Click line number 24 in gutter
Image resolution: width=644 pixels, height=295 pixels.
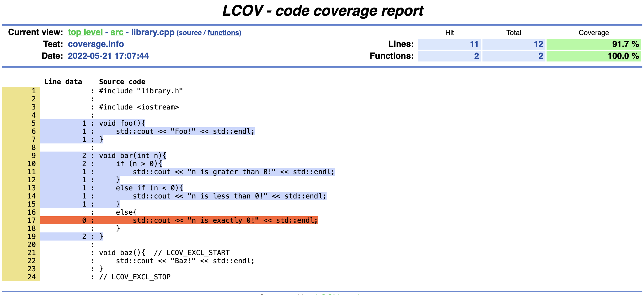(x=31, y=277)
